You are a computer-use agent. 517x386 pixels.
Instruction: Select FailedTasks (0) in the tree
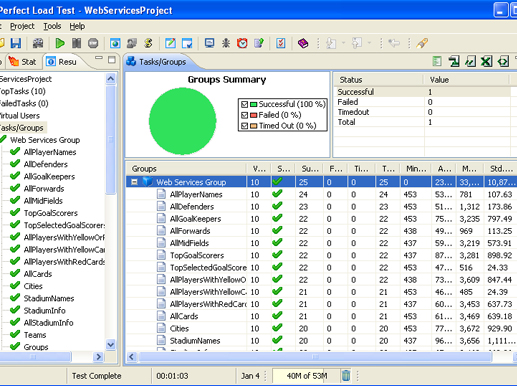tap(24, 103)
